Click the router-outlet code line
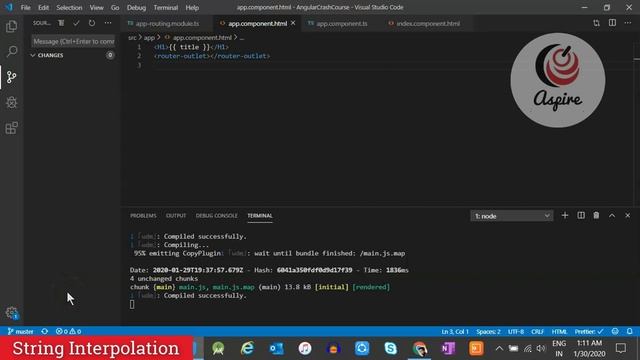Viewport: 640px width, 360px height. (x=212, y=56)
